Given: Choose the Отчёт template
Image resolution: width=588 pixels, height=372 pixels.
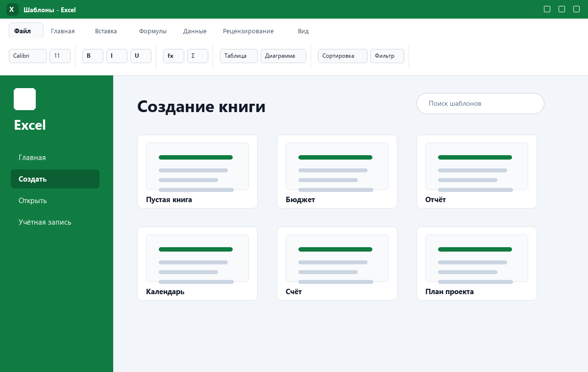Looking at the screenshot, I should pyautogui.click(x=477, y=171).
